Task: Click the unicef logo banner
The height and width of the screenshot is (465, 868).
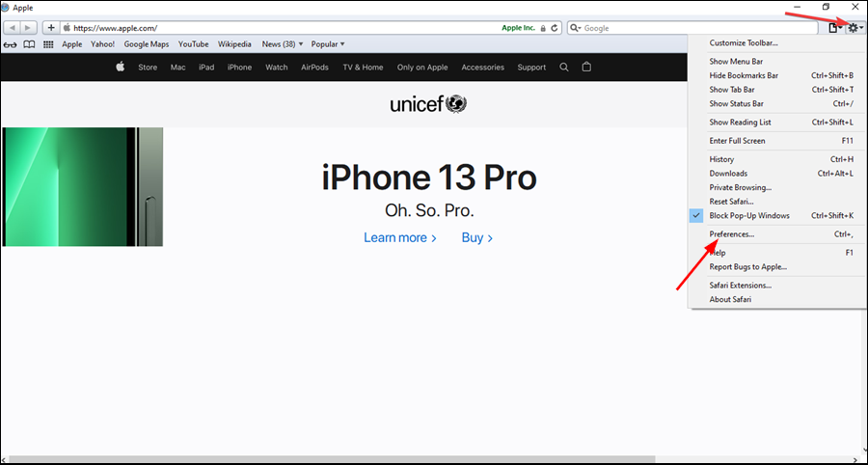Action: point(428,103)
